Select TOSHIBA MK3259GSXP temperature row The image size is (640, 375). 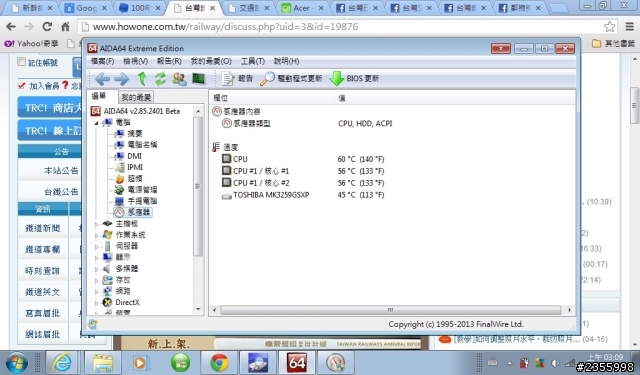303,195
